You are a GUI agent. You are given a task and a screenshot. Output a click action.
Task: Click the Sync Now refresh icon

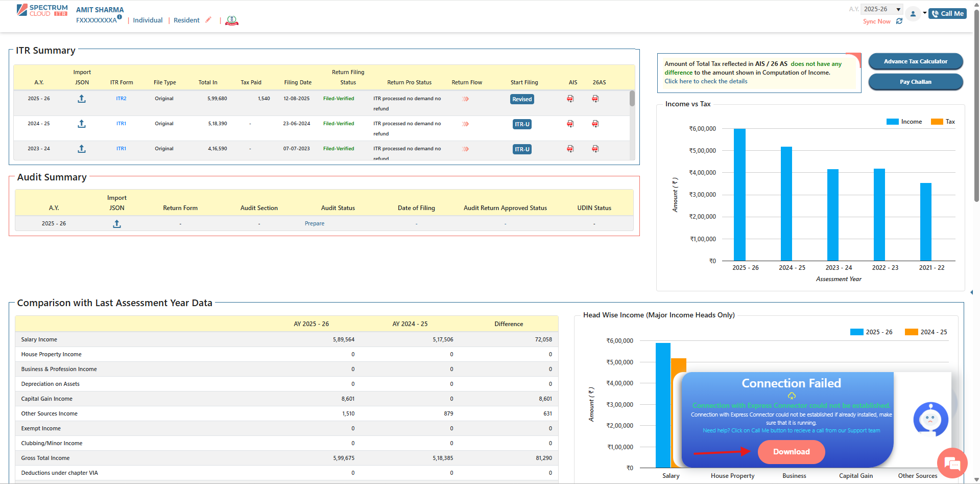point(899,21)
